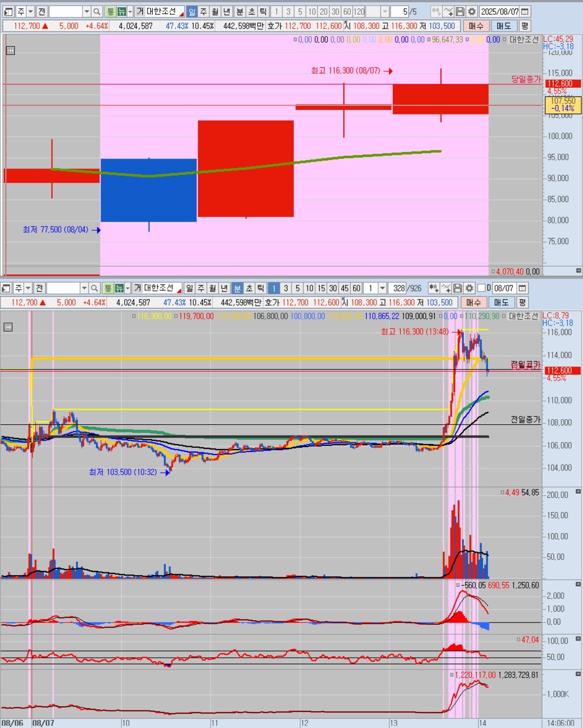The height and width of the screenshot is (728, 583).
Task: Open the grid table icon in the minute chart area
Action: [x=8, y=327]
